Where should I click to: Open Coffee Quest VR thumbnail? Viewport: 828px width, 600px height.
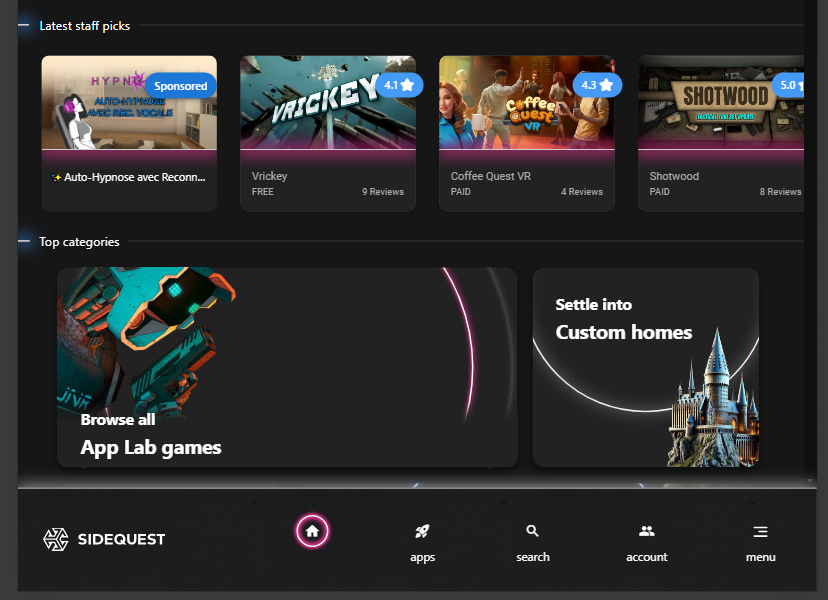[526, 102]
